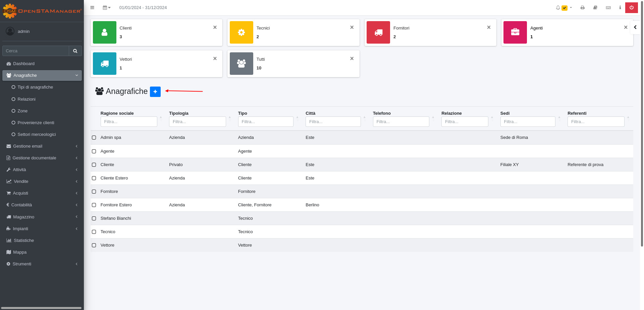644x310 pixels.
Task: Click the info icon in top bar
Action: pyautogui.click(x=620, y=7)
